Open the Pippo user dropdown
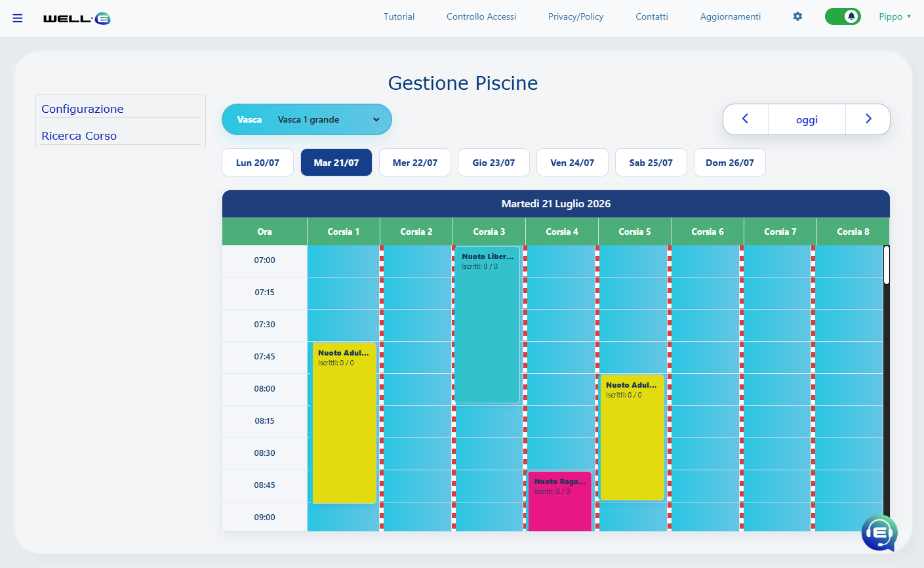This screenshot has height=568, width=924. click(x=895, y=16)
